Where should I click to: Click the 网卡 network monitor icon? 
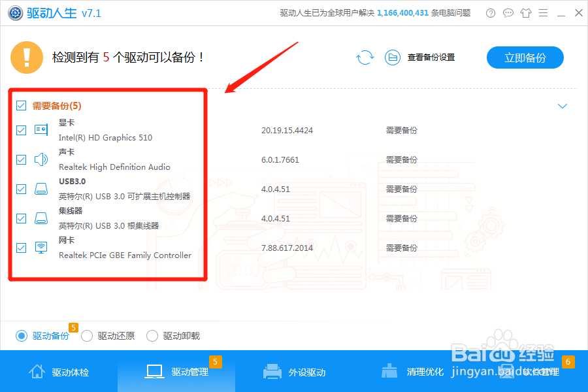41,248
